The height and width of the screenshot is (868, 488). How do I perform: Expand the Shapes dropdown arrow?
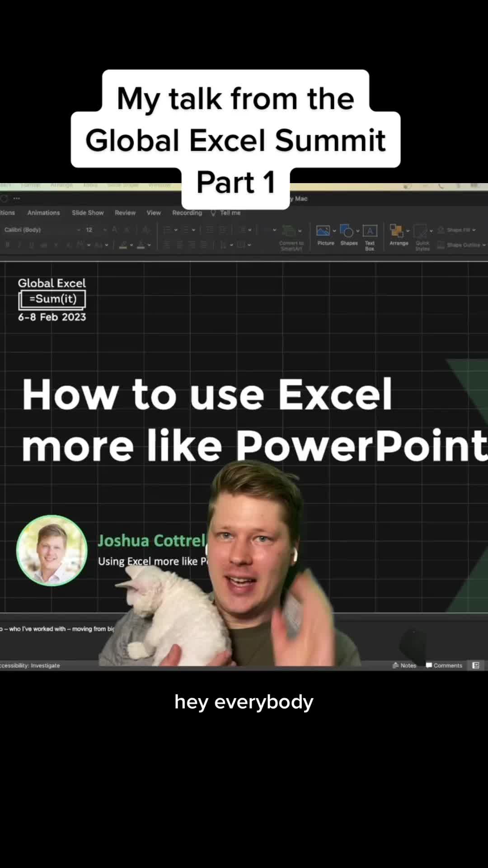[358, 231]
